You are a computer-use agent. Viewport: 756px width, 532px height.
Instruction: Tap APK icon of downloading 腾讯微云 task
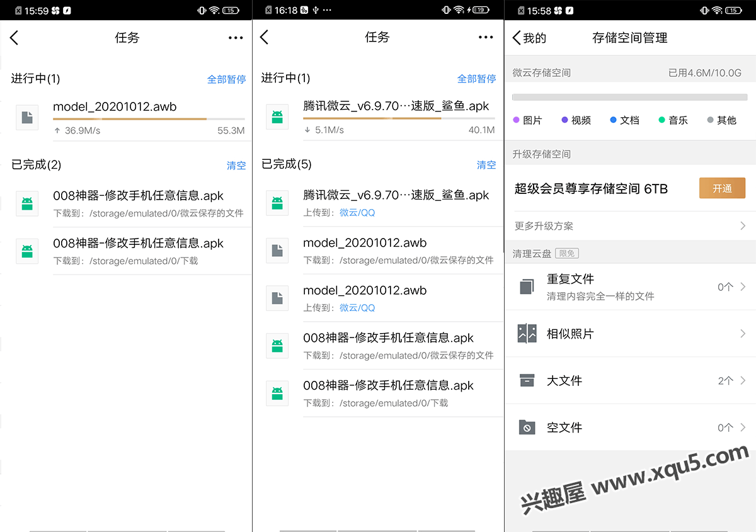coord(277,117)
